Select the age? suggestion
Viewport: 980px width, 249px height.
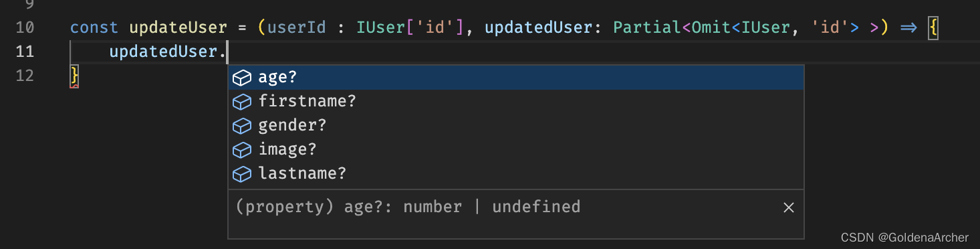click(516, 78)
